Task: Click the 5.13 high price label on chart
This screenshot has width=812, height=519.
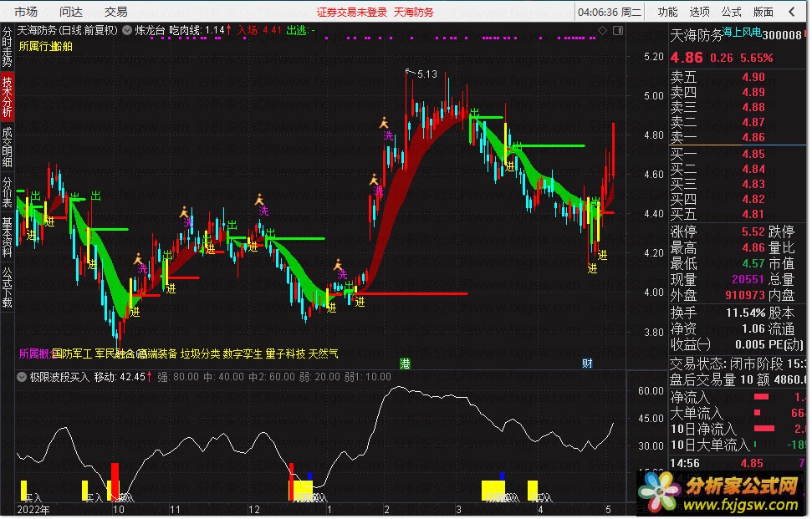Action: click(427, 74)
